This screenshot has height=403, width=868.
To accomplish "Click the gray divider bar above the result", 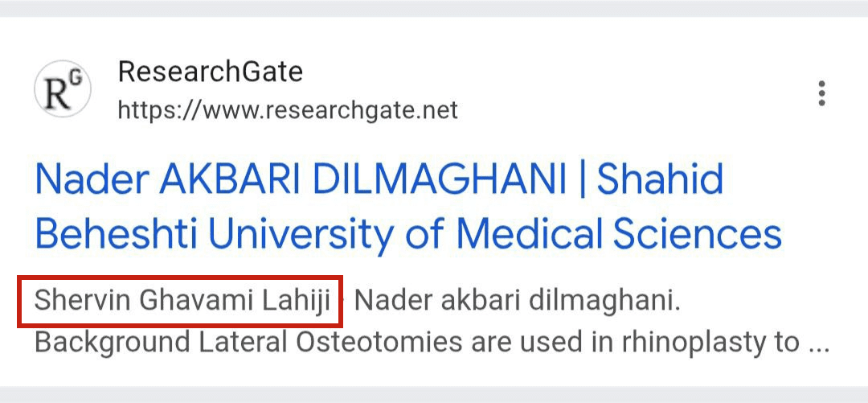I will pos(434,8).
